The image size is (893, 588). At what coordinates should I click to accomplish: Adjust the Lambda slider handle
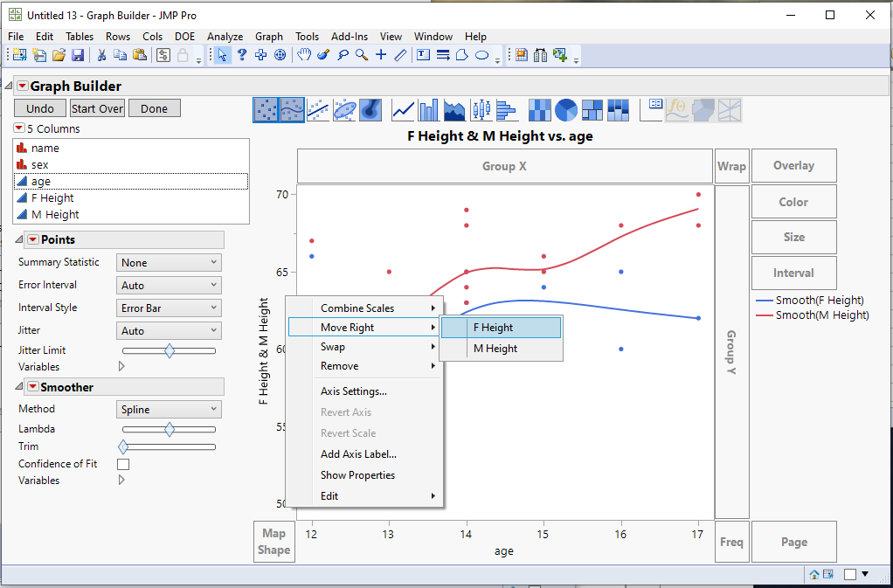point(169,429)
